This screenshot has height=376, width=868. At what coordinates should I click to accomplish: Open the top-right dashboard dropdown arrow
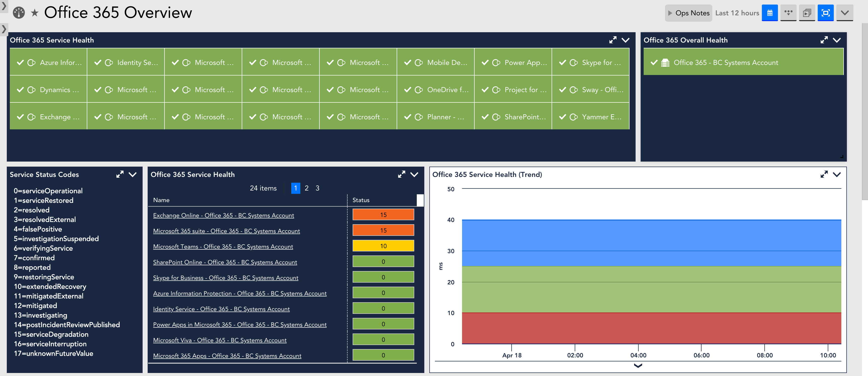pyautogui.click(x=844, y=13)
